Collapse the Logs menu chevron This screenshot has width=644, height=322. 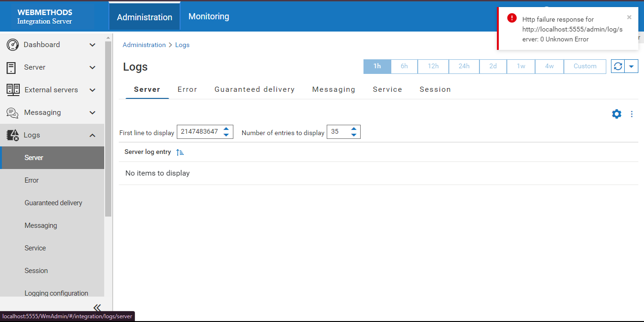92,135
